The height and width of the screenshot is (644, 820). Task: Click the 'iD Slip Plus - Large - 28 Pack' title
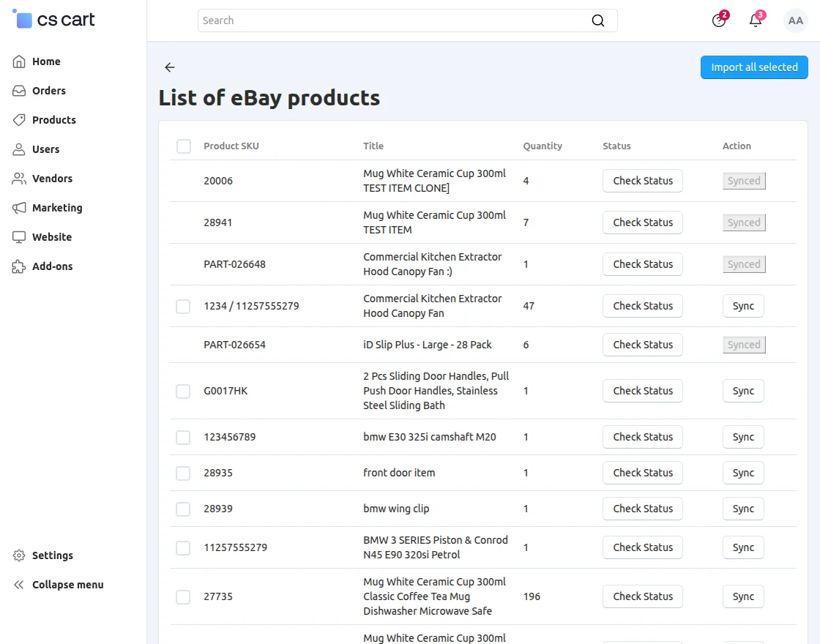(428, 345)
